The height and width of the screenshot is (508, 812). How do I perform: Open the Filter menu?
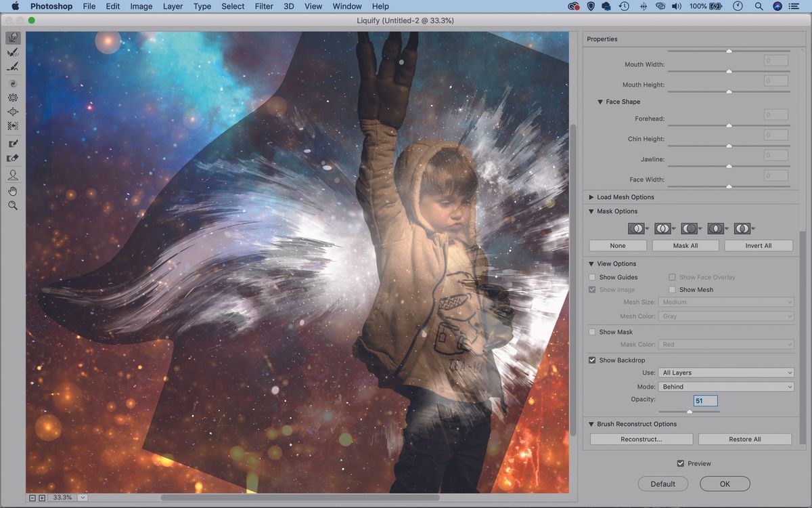(264, 6)
